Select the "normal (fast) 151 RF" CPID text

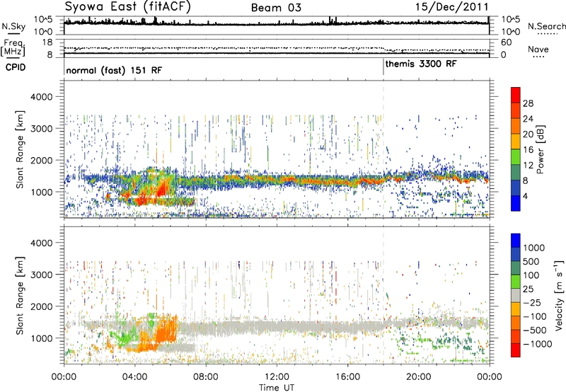click(x=114, y=70)
